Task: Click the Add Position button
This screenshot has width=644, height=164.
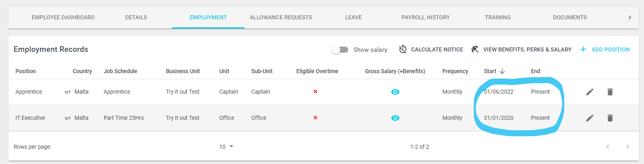Action: point(605,49)
